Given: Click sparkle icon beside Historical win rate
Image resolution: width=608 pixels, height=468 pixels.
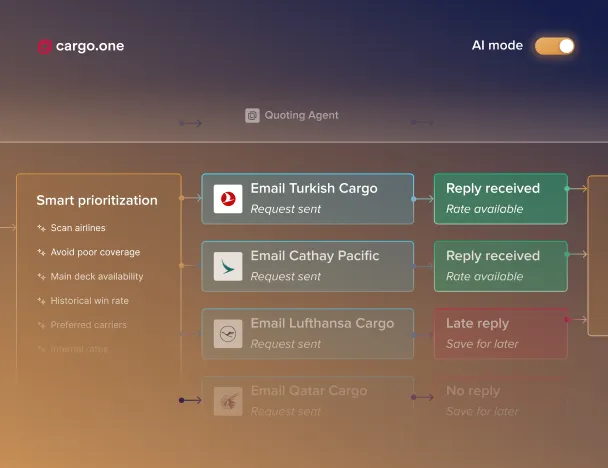Looking at the screenshot, I should click(41, 301).
